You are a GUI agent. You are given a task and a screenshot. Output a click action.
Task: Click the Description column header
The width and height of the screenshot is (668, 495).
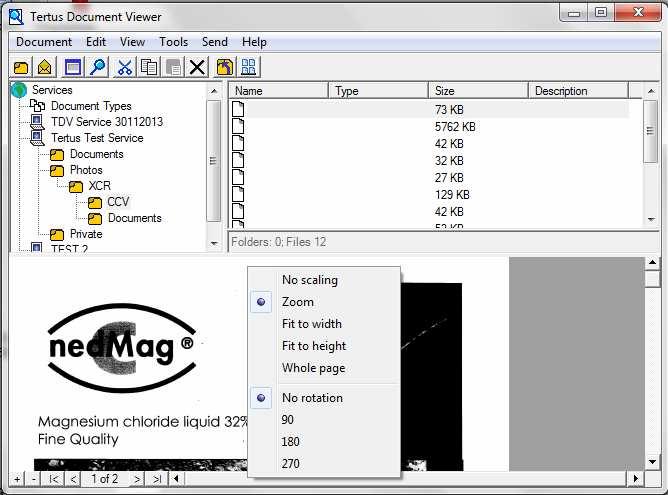tap(579, 91)
